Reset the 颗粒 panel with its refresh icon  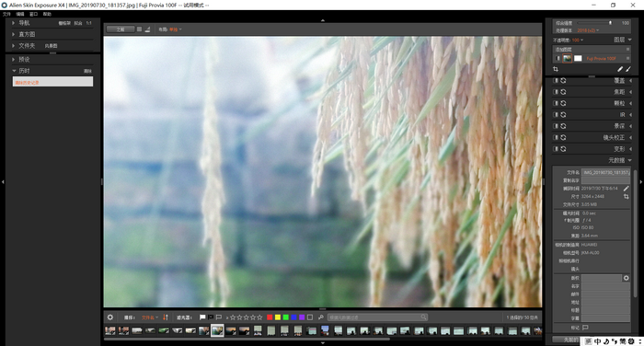pos(563,103)
